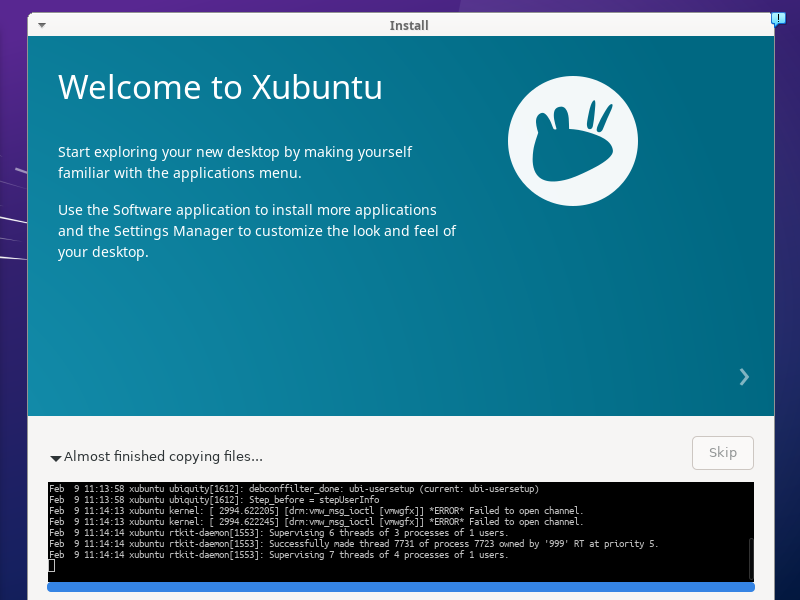Click the log line 'Supervising 7 threads of 4 processes'
The width and height of the screenshot is (800, 600).
click(279, 555)
